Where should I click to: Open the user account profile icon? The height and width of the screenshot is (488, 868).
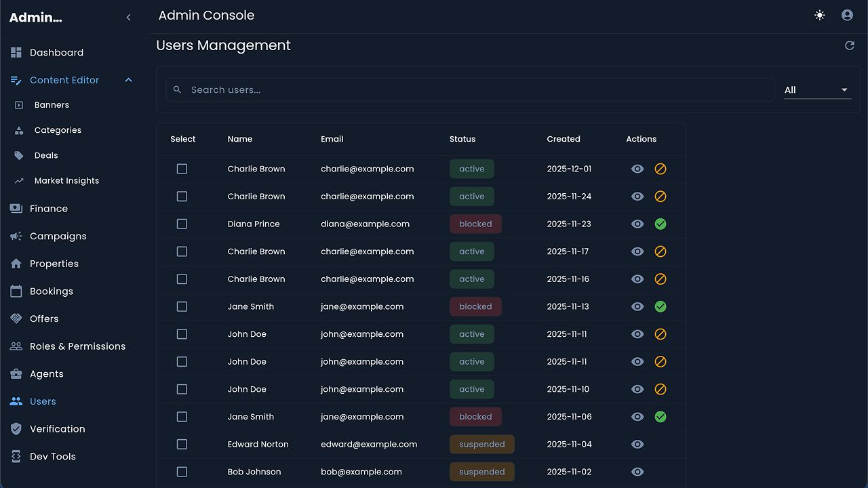coord(847,15)
